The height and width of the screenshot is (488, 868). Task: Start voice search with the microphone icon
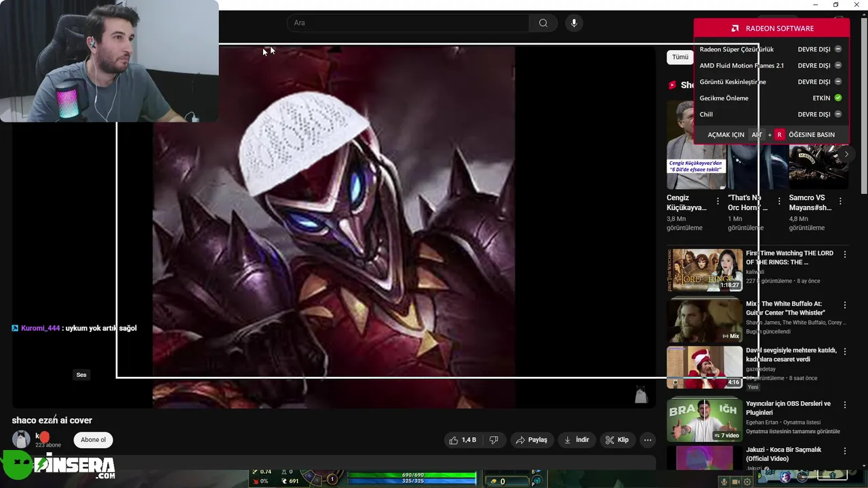(574, 23)
